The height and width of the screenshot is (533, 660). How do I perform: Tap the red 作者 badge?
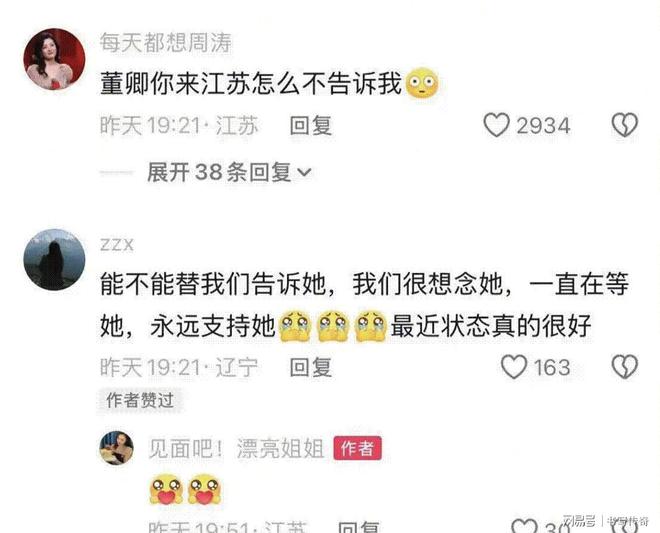[x=357, y=448]
